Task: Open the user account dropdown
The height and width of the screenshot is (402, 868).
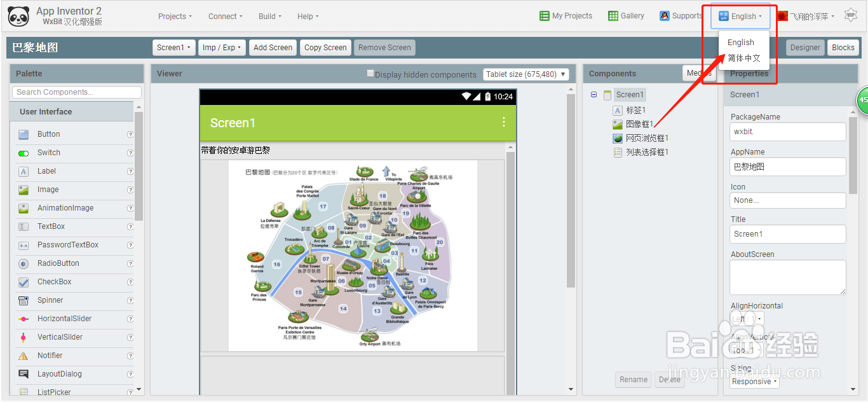Action: click(x=806, y=17)
